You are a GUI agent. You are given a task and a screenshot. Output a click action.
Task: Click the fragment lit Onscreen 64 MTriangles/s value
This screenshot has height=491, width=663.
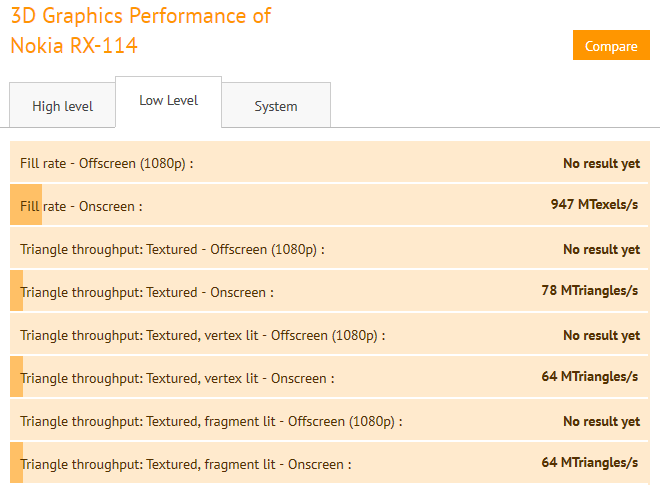click(589, 463)
